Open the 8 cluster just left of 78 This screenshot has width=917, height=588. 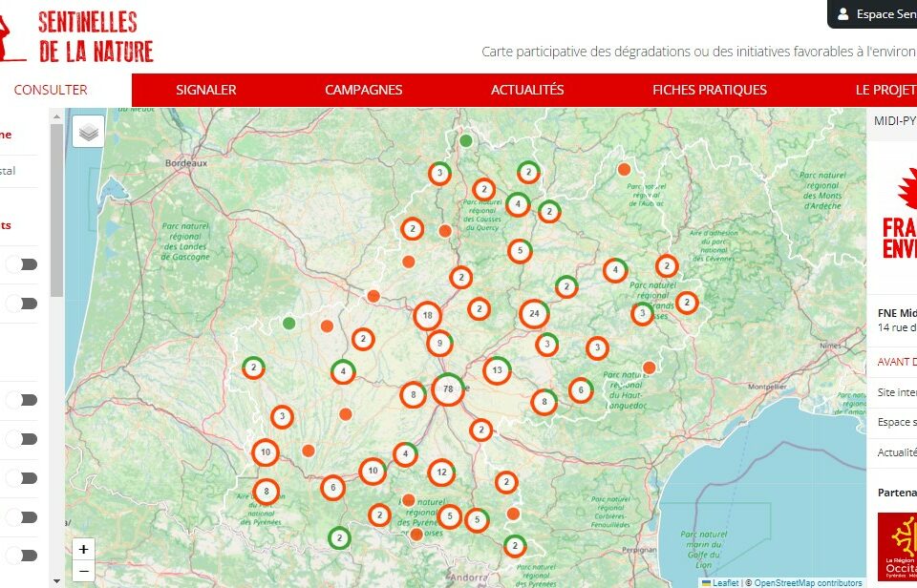pyautogui.click(x=414, y=394)
